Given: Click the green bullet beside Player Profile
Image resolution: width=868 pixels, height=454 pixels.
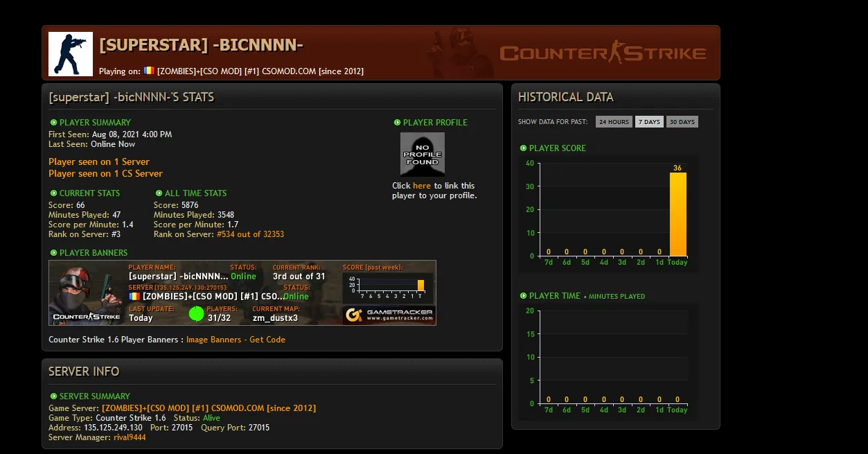Looking at the screenshot, I should pyautogui.click(x=397, y=123).
